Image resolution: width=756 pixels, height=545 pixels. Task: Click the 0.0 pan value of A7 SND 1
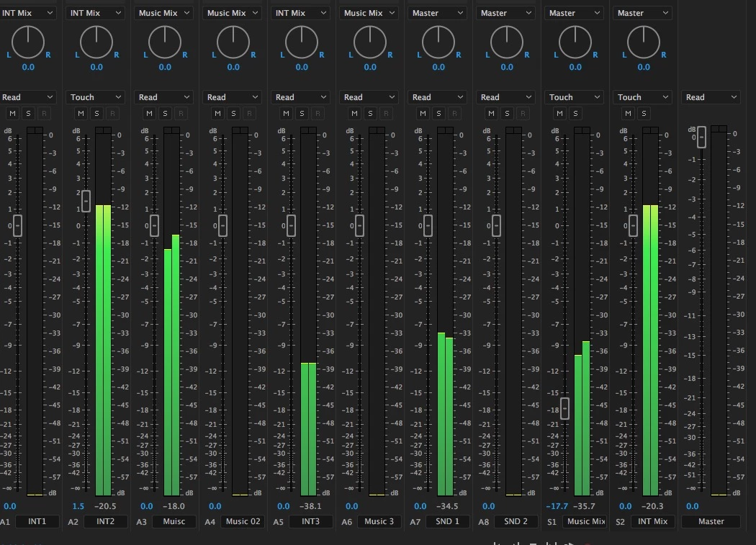(x=438, y=67)
